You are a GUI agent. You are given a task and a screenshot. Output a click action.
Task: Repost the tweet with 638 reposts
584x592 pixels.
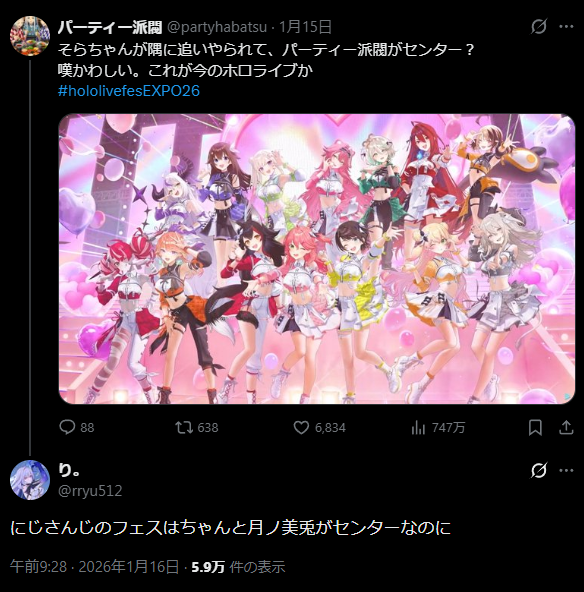coord(183,427)
